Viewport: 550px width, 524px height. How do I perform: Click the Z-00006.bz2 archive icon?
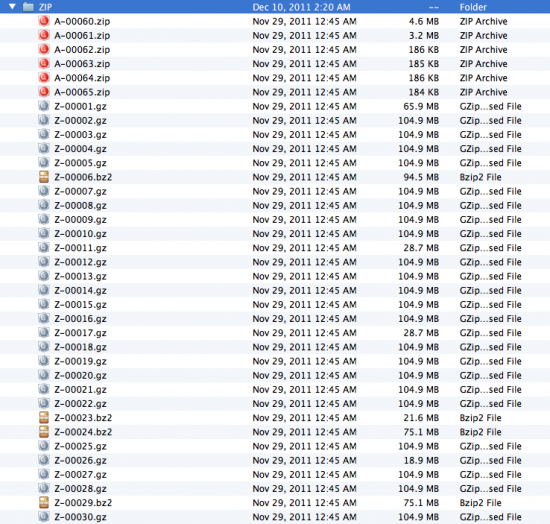tap(44, 177)
